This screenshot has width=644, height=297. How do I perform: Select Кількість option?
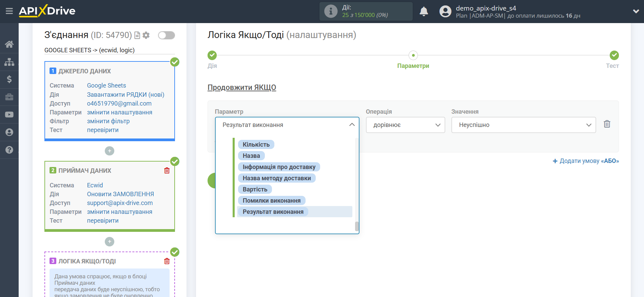coord(256,145)
